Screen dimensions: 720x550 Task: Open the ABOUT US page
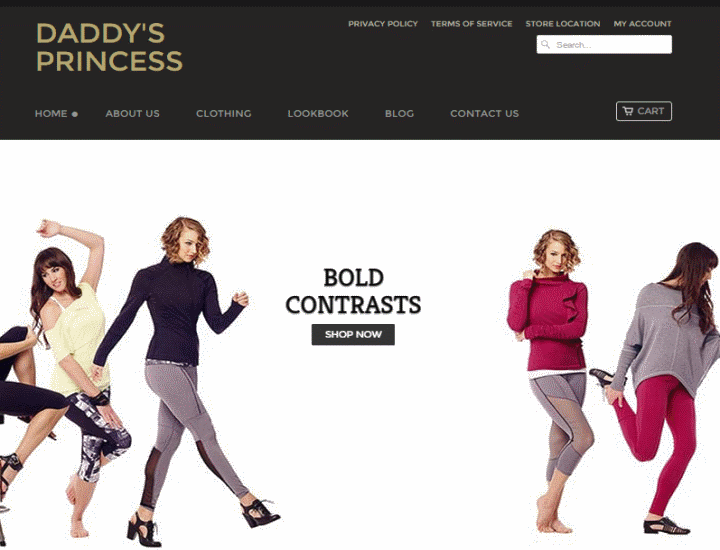132,113
